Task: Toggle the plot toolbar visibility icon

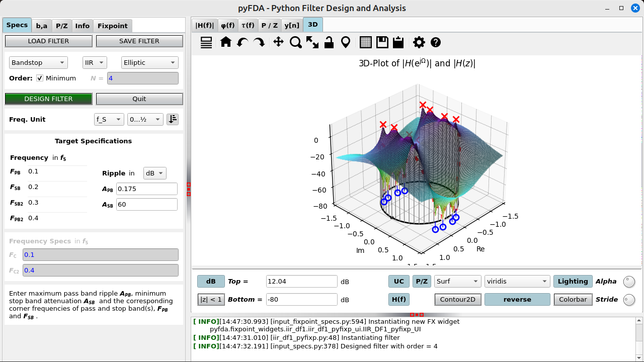Action: (206, 43)
